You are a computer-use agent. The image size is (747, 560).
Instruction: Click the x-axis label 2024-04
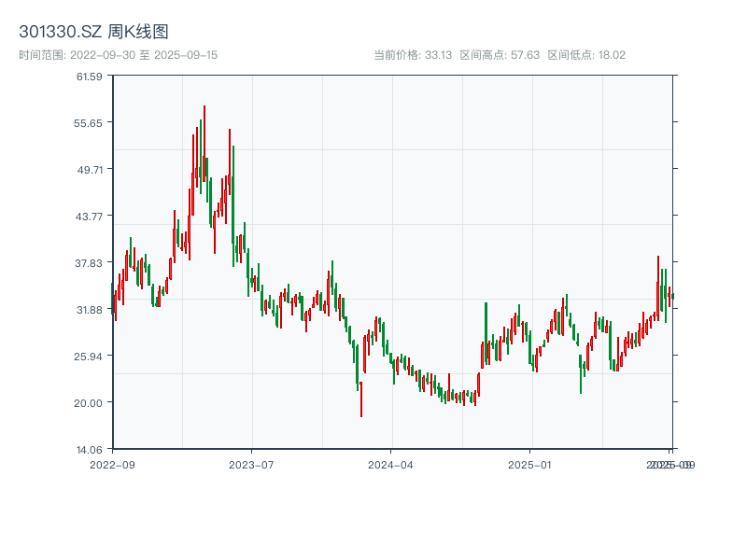coord(390,465)
